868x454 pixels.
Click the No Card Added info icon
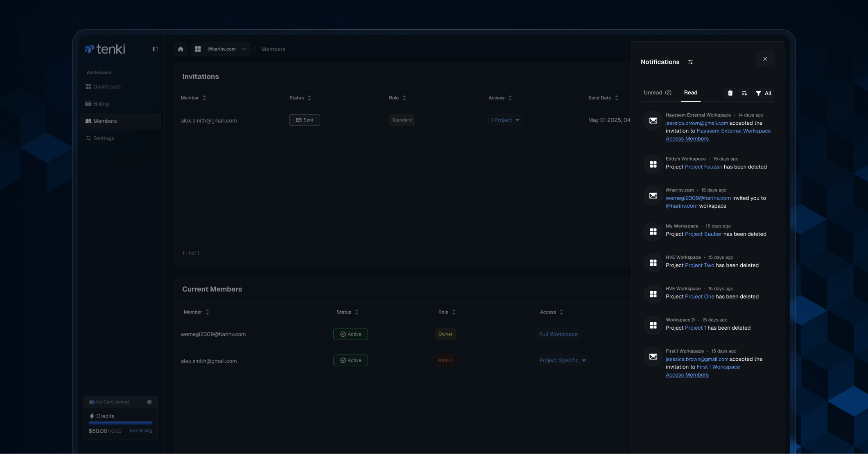[149, 402]
